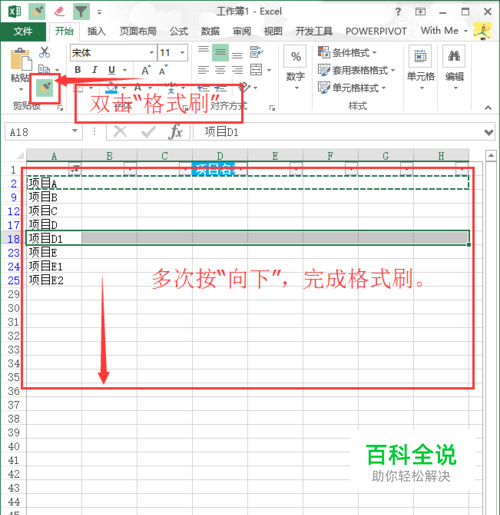Click the Enter checkmark icon in the formula bar

pos(148,132)
